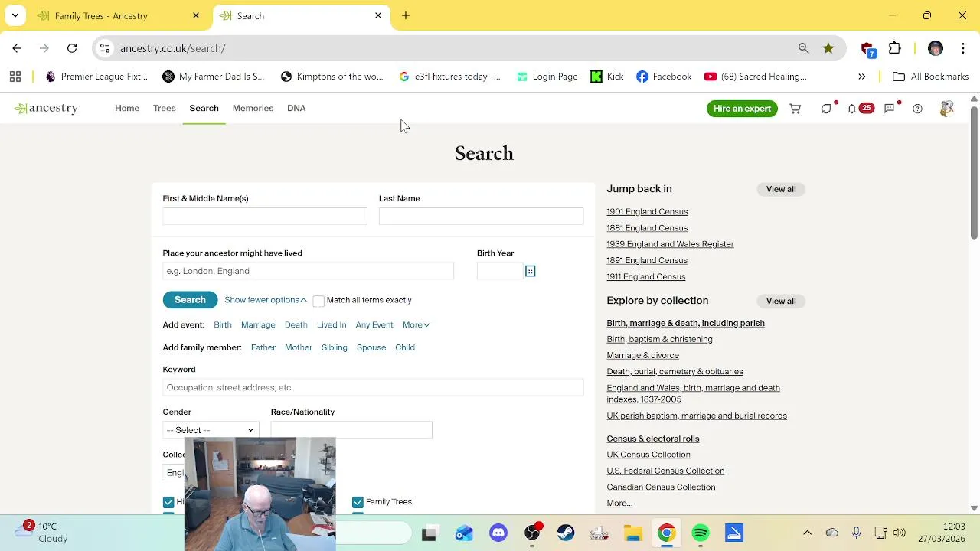The width and height of the screenshot is (980, 551).
Task: Add Marriage event
Action: tap(258, 325)
